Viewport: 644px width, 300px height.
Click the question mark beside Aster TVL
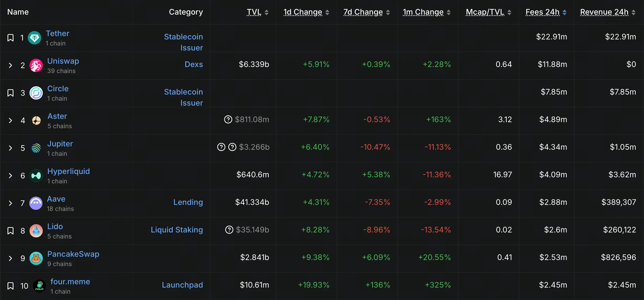pos(228,119)
